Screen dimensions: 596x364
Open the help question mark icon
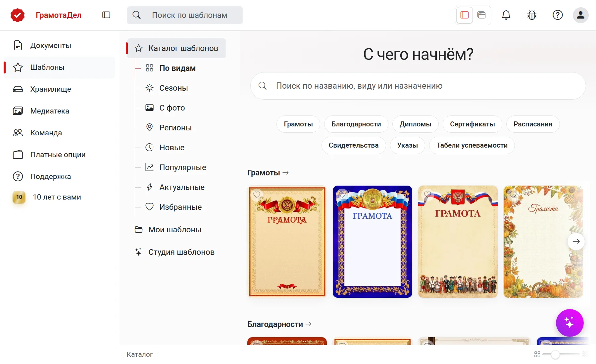(x=558, y=15)
